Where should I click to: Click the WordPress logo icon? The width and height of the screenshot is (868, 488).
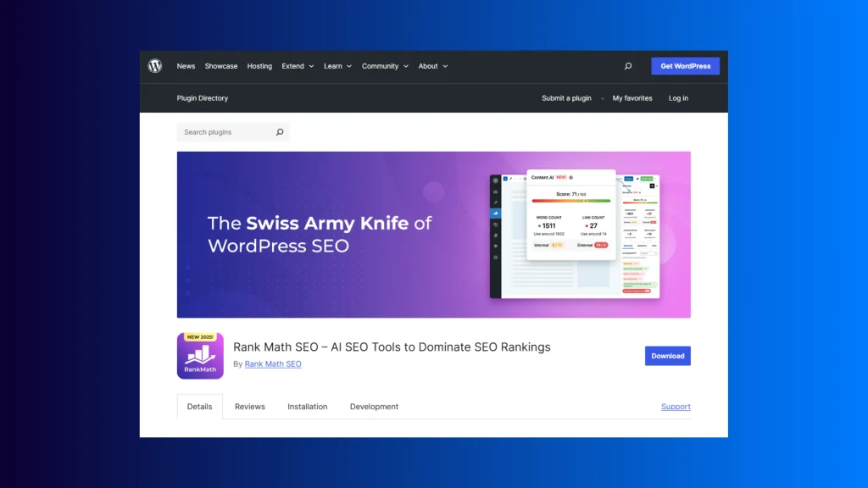(x=155, y=66)
